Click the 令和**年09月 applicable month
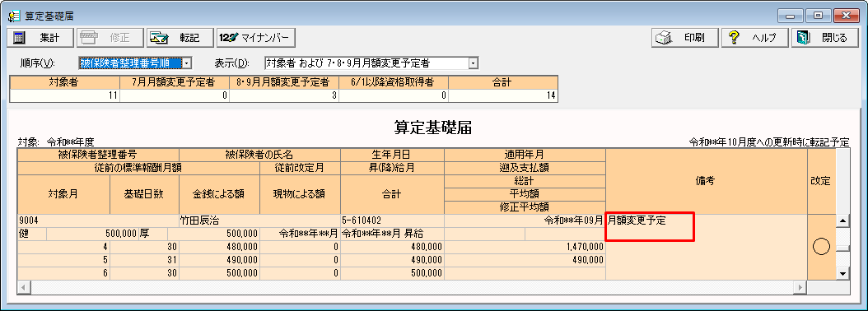The height and width of the screenshot is (311, 868). click(x=525, y=220)
